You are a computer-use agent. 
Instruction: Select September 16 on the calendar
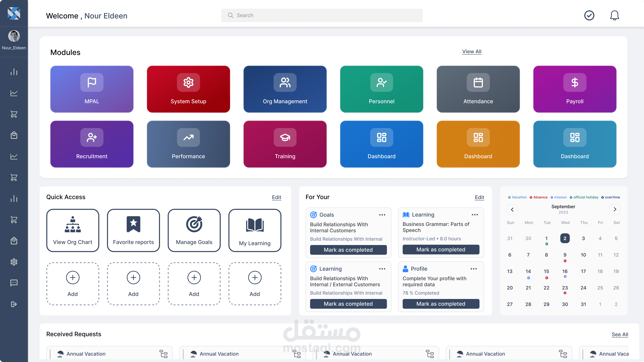[x=565, y=271]
